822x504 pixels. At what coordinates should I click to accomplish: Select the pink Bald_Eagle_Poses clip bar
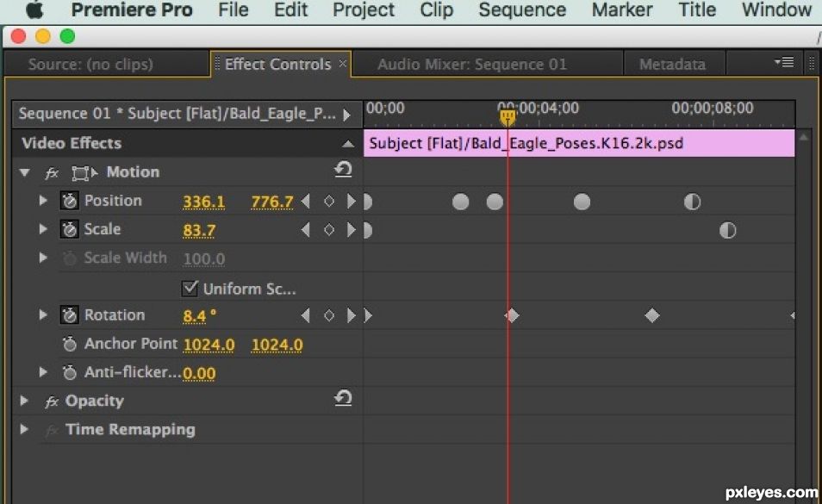click(579, 144)
